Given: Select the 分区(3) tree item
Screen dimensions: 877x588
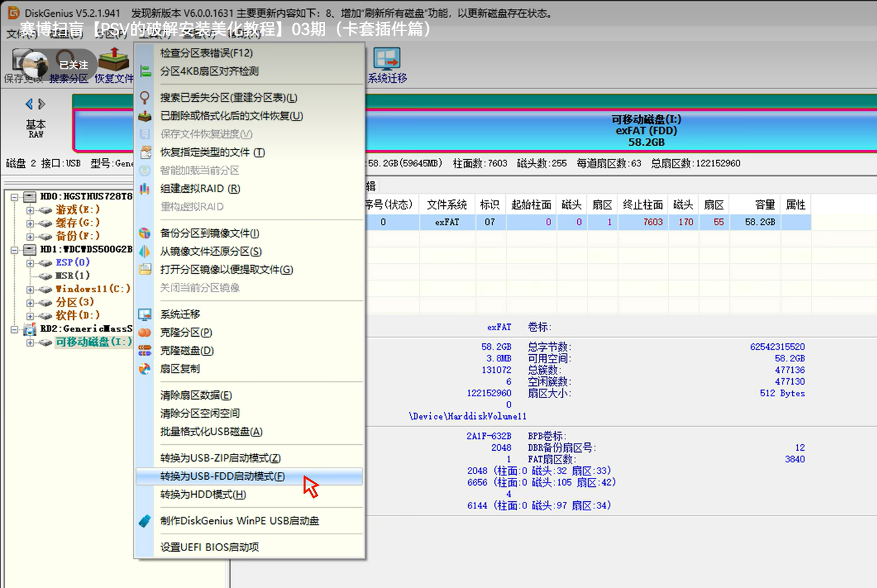Looking at the screenshot, I should (x=75, y=302).
